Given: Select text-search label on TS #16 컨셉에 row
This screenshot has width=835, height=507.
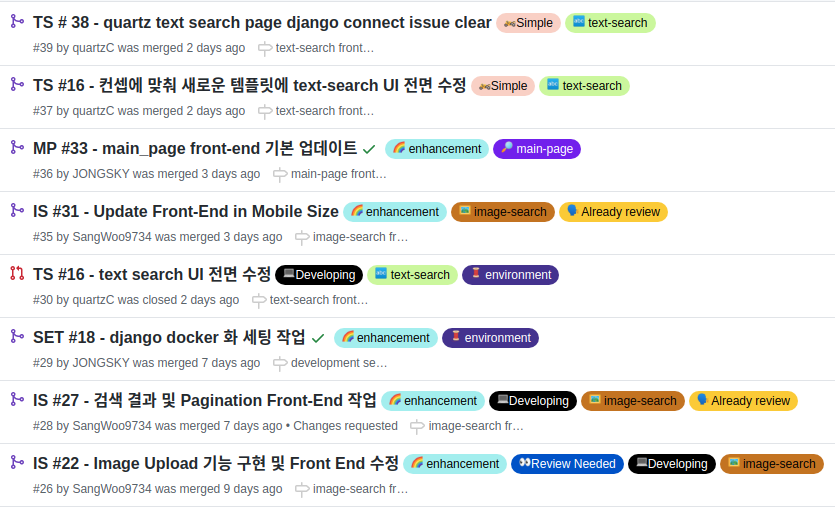Looking at the screenshot, I should click(584, 86).
